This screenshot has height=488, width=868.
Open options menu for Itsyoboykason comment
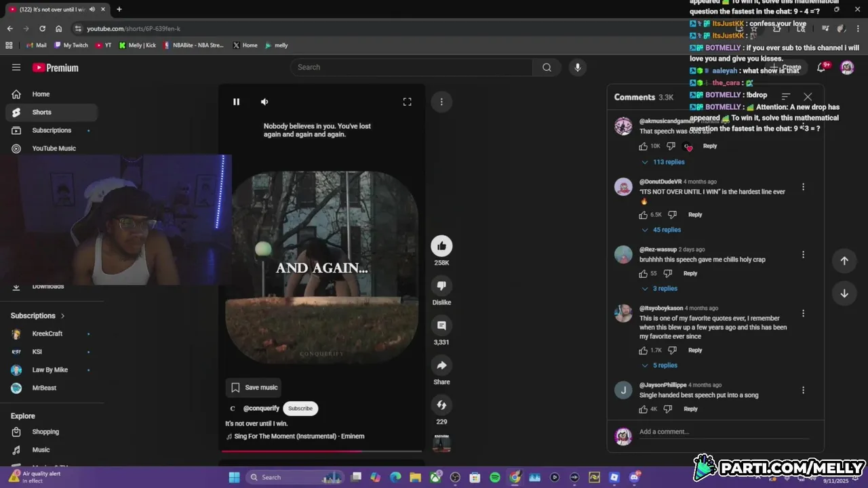pos(803,313)
